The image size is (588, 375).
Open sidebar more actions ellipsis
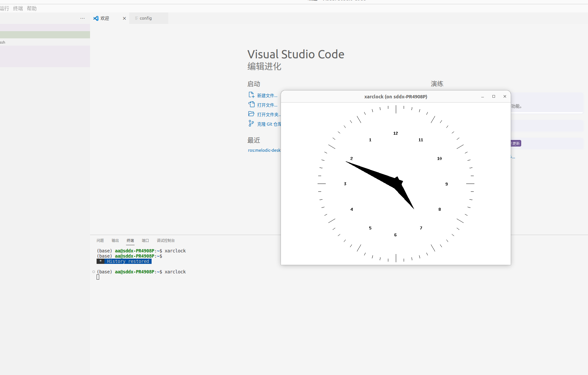[x=83, y=18]
